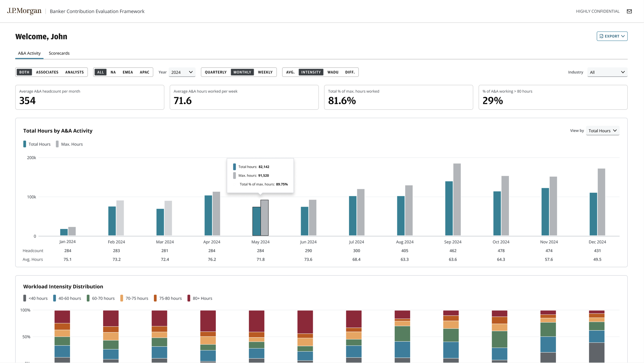Open the Scorecards tab
Image resolution: width=644 pixels, height=363 pixels.
(59, 53)
